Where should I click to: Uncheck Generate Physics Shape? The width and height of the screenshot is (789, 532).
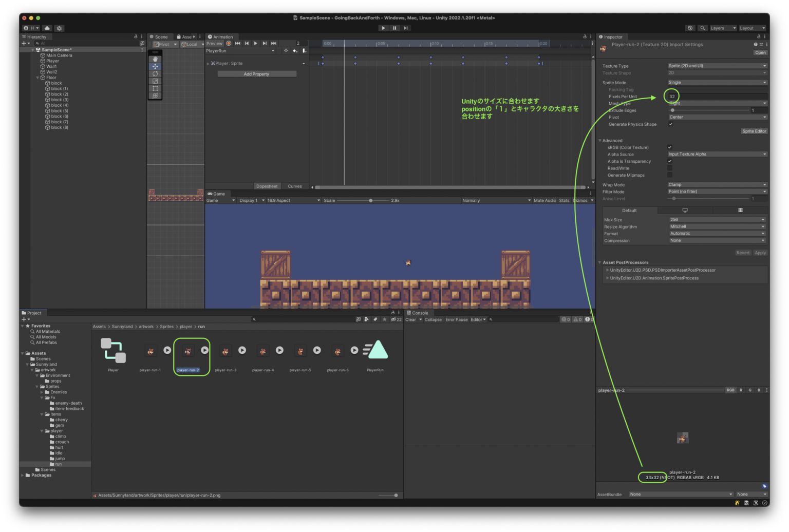click(671, 124)
